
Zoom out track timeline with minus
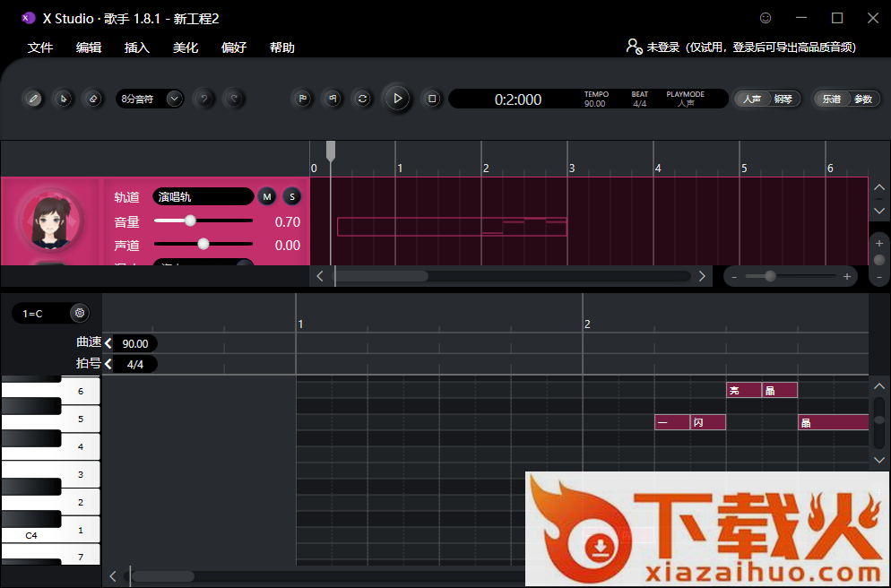coord(734,277)
